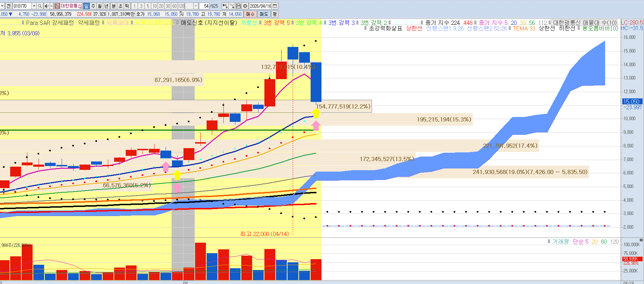This screenshot has height=284, width=644.
Task: Choose the 60 interval preset button
Action: 174,6
